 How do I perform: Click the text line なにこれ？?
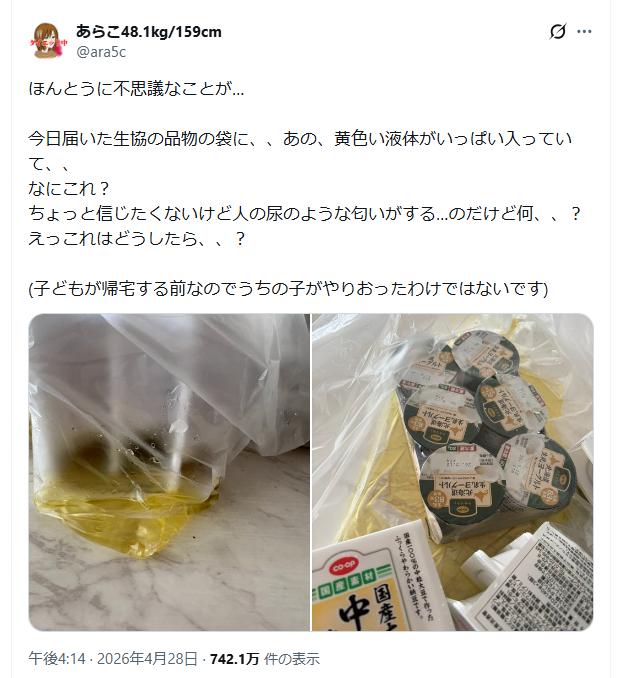69,189
